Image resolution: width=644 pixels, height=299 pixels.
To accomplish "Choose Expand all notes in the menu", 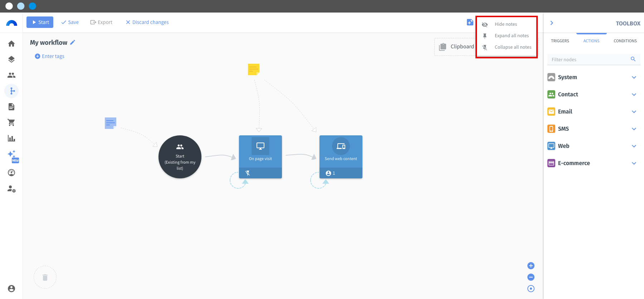I will [507, 36].
